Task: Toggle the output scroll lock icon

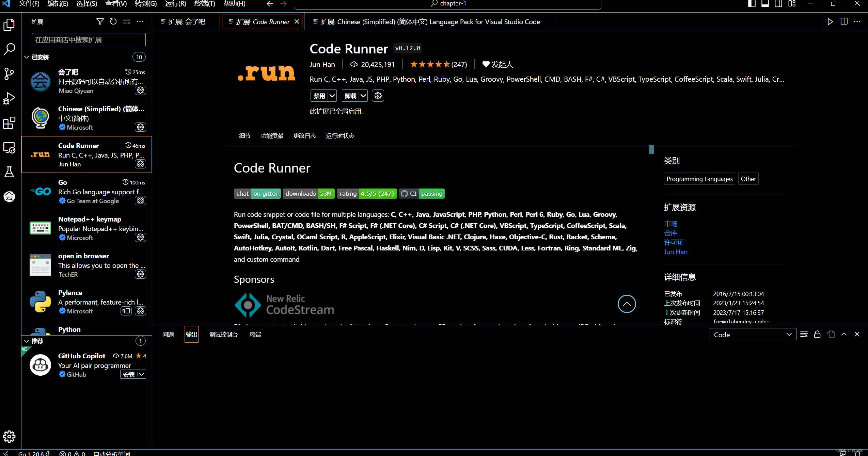Action: pos(817,335)
